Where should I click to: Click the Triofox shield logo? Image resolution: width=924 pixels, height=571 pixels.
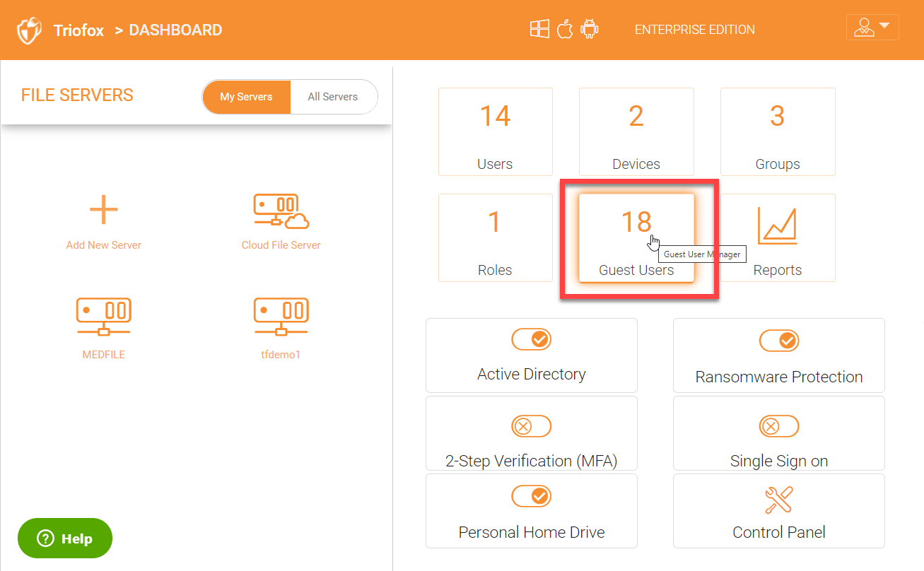30,30
